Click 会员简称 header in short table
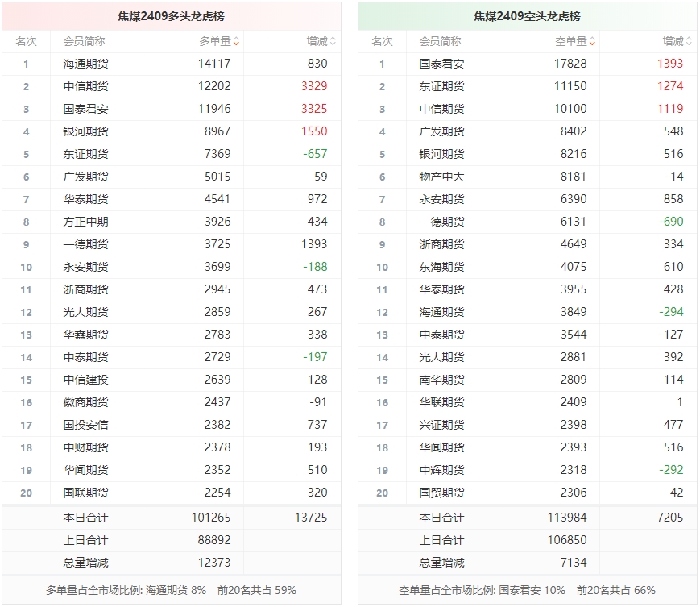The image size is (700, 607). click(440, 42)
